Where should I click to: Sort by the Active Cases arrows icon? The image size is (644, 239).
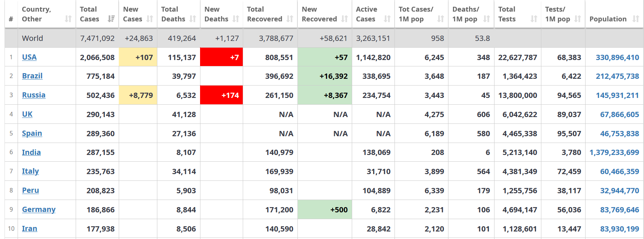387,19
